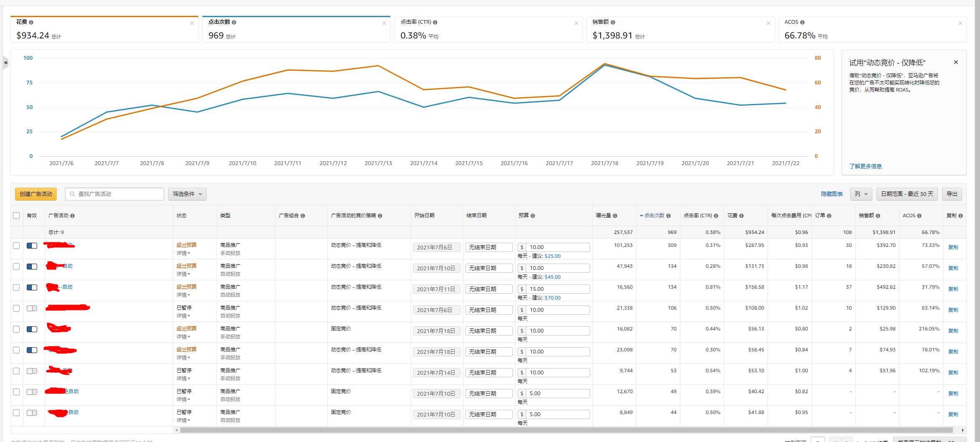Click info icon beside 曝光量 column header
The image size is (980, 442).
[615, 216]
